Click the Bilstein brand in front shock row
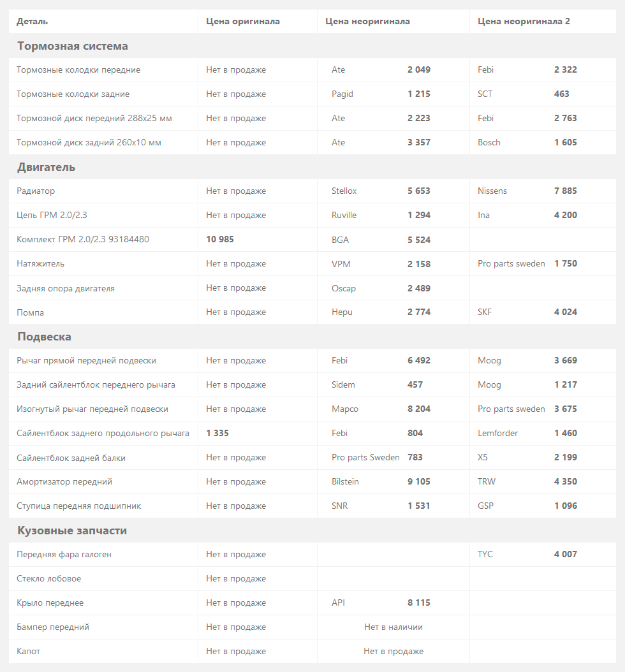The image size is (625, 672). click(x=345, y=482)
